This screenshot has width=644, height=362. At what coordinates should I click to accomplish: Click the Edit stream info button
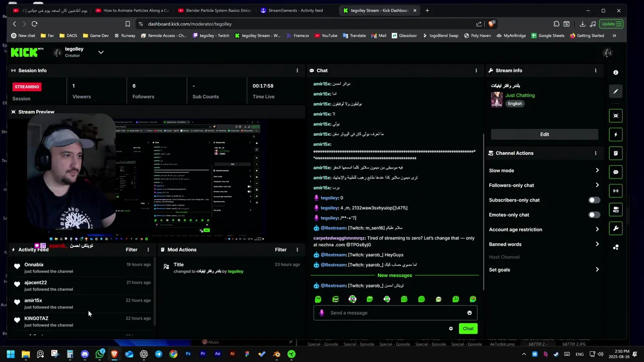coord(544,134)
